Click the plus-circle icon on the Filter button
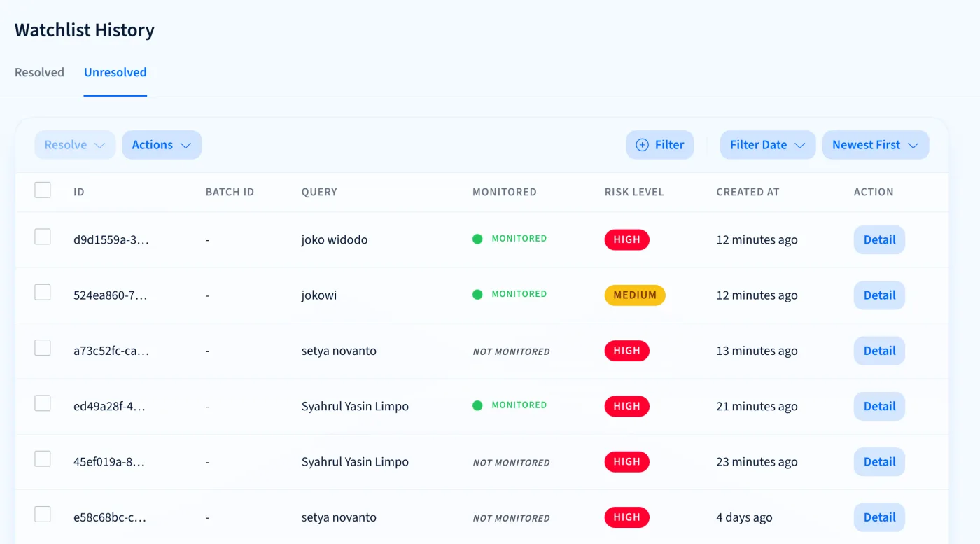Viewport: 980px width, 544px height. click(x=642, y=145)
